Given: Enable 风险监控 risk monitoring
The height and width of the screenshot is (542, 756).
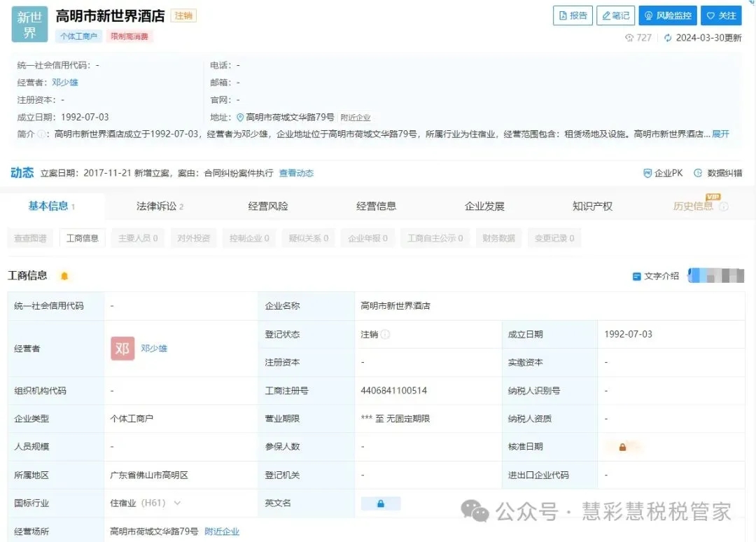Looking at the screenshot, I should [668, 15].
